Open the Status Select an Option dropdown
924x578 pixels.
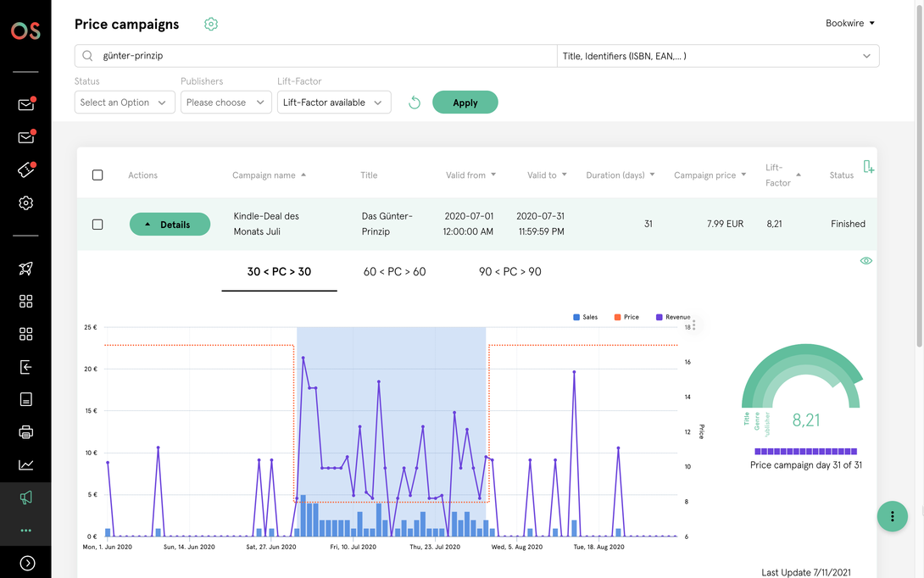click(125, 103)
